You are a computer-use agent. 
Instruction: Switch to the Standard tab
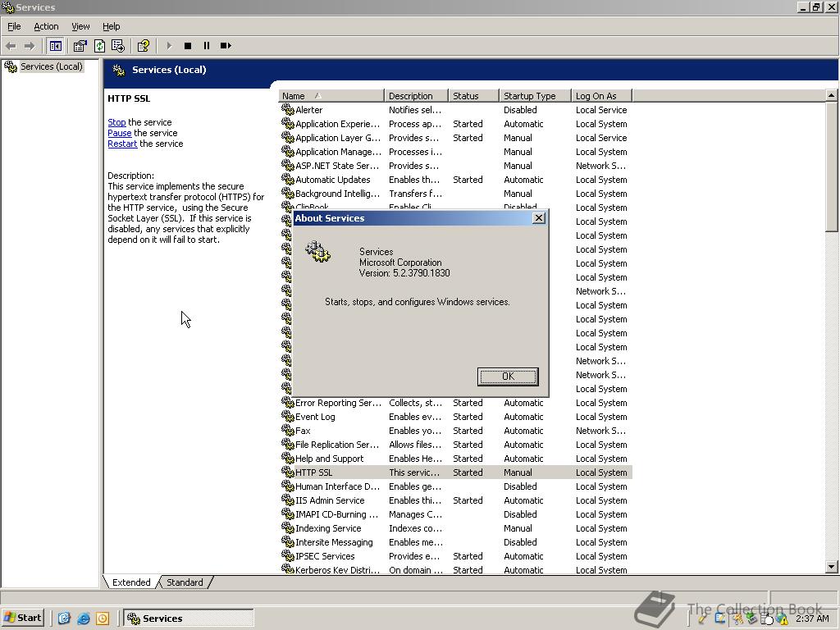[185, 582]
